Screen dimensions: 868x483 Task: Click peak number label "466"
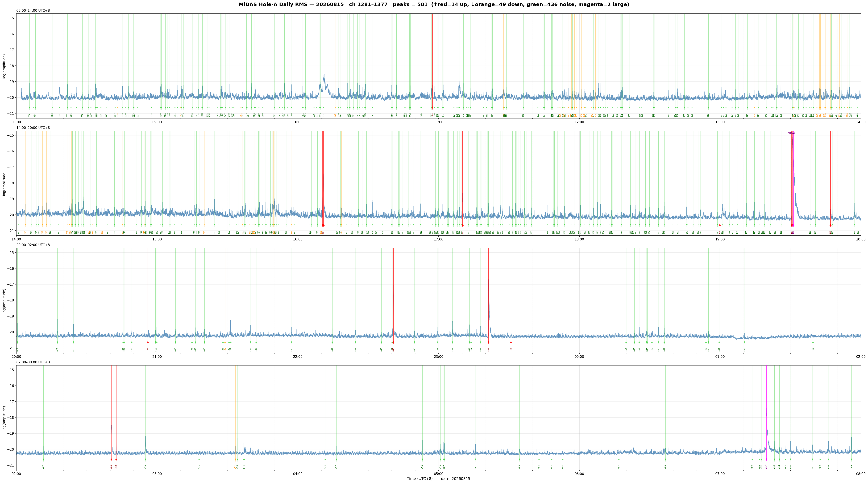(x=813, y=350)
